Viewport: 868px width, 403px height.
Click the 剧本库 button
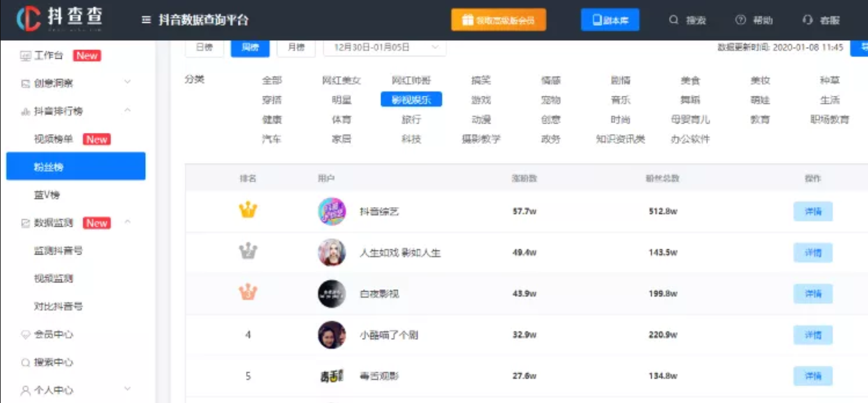[610, 20]
